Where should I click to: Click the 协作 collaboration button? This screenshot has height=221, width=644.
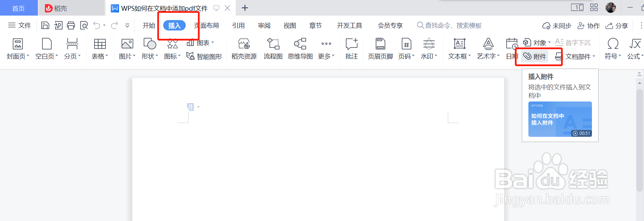point(588,26)
